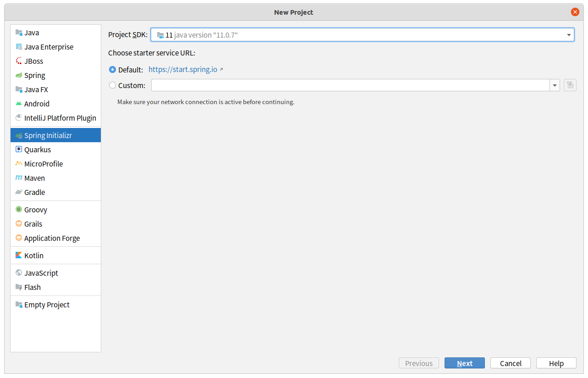Click the Java FX folder icon
588x378 pixels.
(x=19, y=89)
